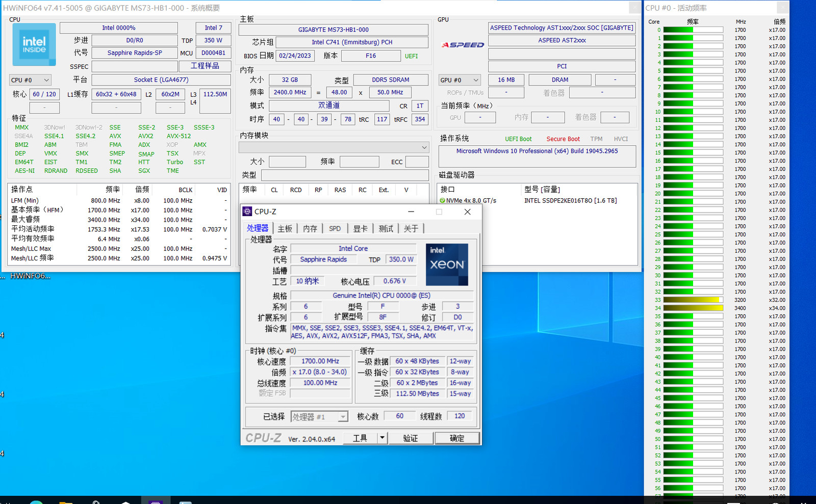Open the CPU #0 selector dropdown
This screenshot has height=504, width=816.
(30, 80)
